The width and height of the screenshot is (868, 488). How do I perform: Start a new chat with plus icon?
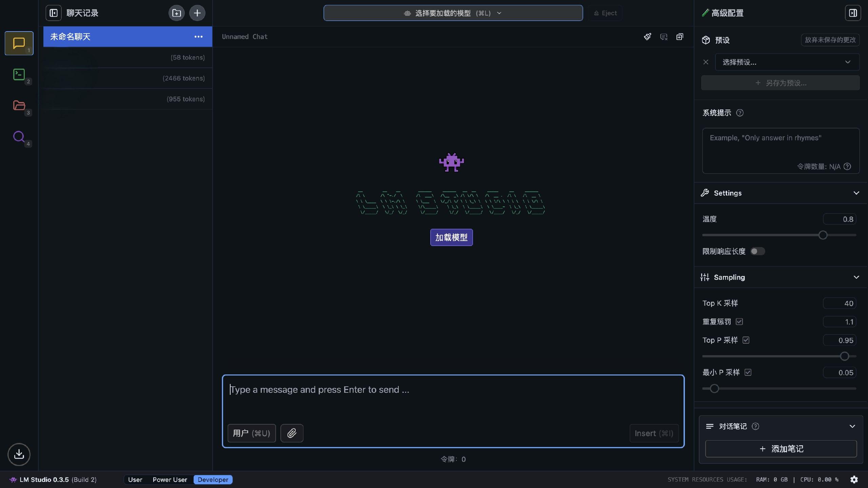click(197, 13)
